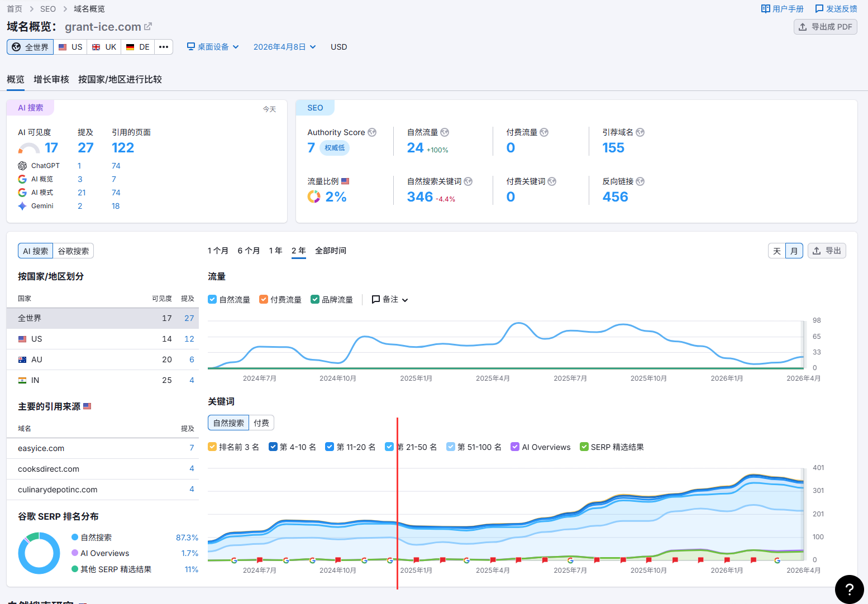Click the 导出成 PDF button

point(825,27)
